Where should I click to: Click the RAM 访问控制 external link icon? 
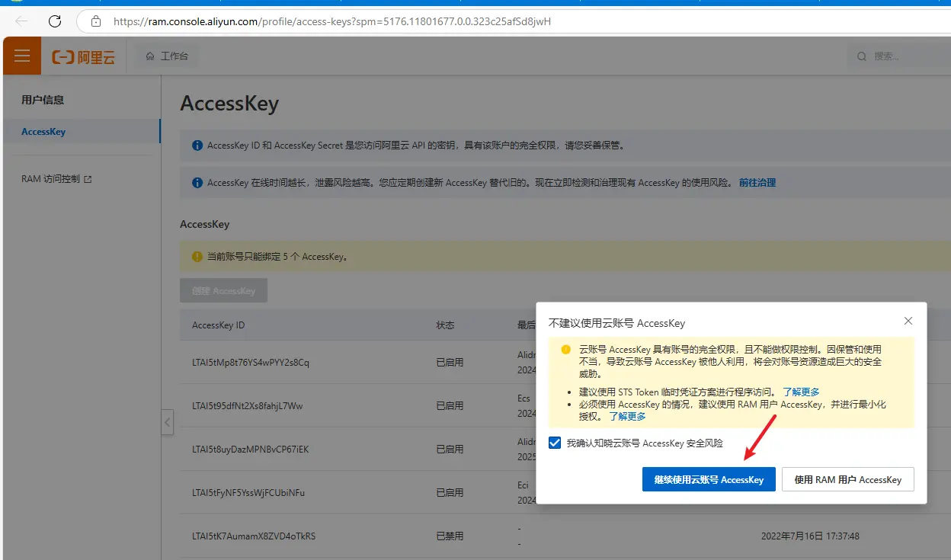pos(88,179)
